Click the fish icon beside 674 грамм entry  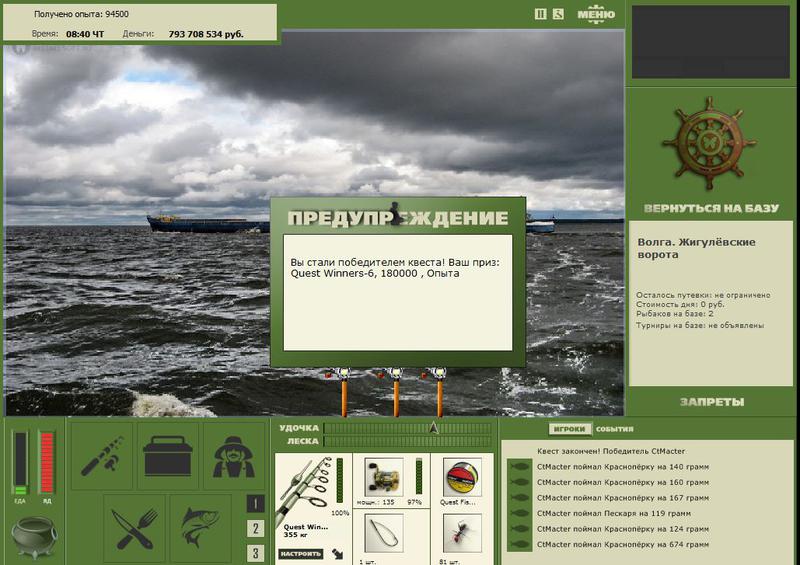point(520,545)
